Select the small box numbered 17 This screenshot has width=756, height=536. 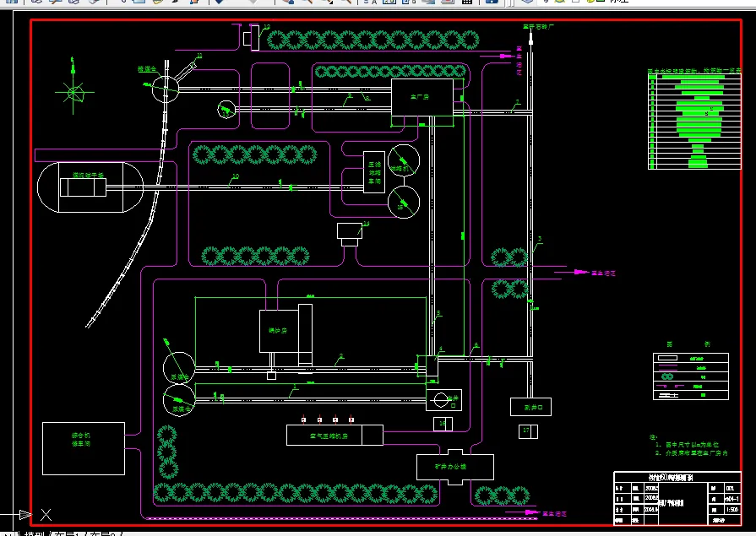[x=528, y=431]
